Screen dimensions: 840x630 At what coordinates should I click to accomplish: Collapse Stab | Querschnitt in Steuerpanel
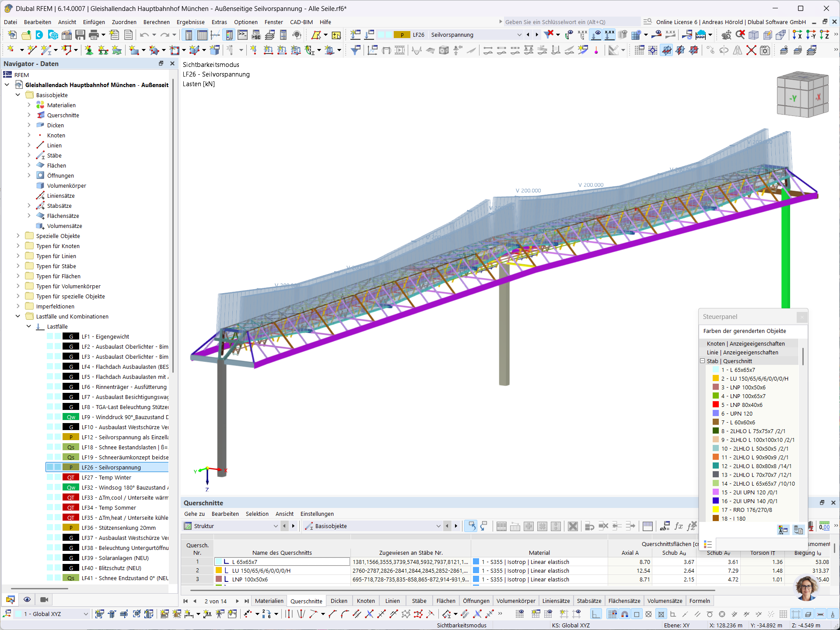703,361
